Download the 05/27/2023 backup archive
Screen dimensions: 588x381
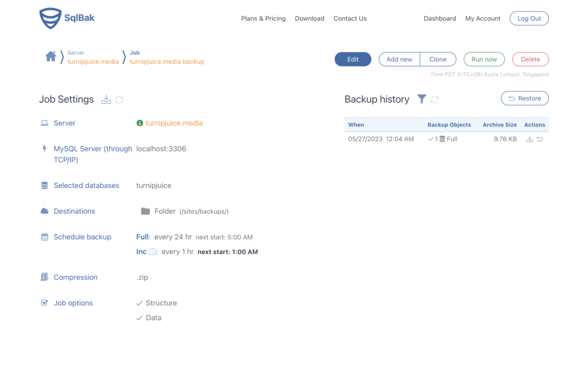(x=530, y=139)
